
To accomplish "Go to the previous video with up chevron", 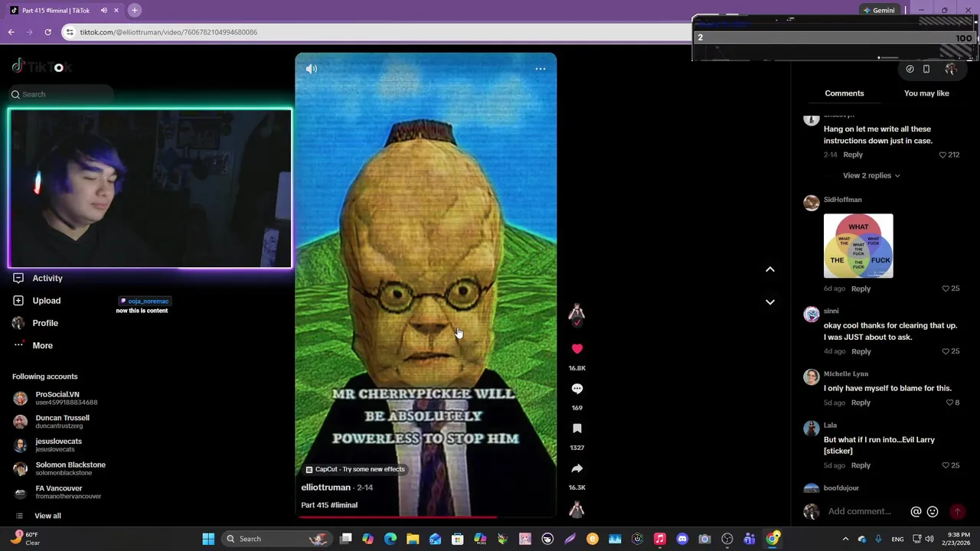I will pos(770,269).
